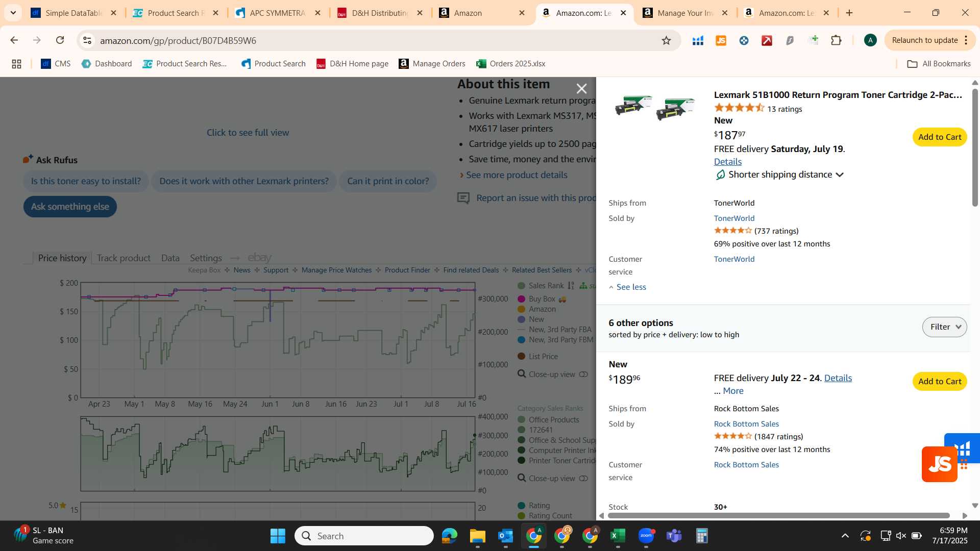
Task: Toggle the New, 3rd Party FBM series
Action: [x=555, y=340]
